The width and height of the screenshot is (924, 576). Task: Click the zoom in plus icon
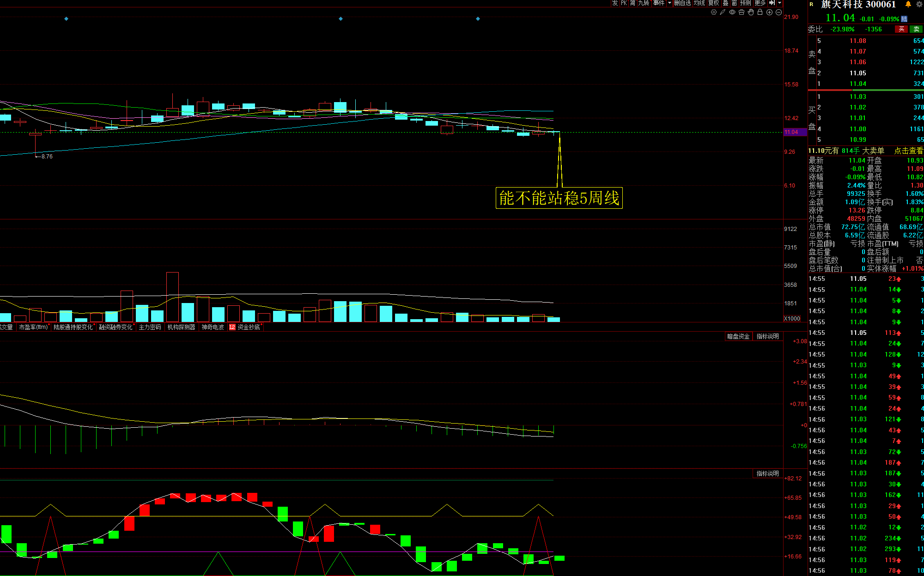(769, 12)
